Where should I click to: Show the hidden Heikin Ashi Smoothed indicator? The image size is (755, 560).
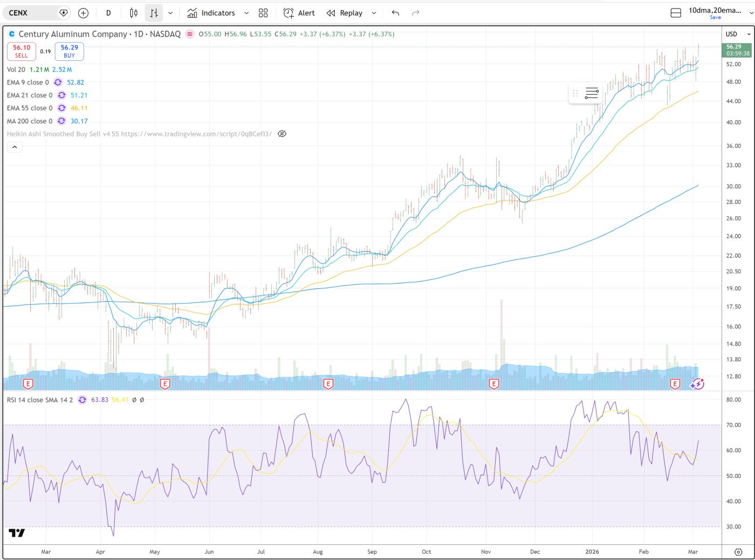click(282, 134)
